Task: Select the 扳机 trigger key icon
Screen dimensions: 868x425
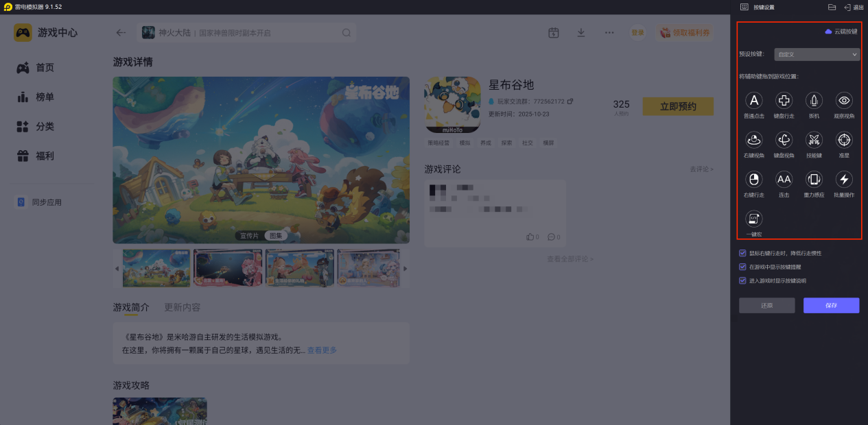Action: (x=814, y=101)
